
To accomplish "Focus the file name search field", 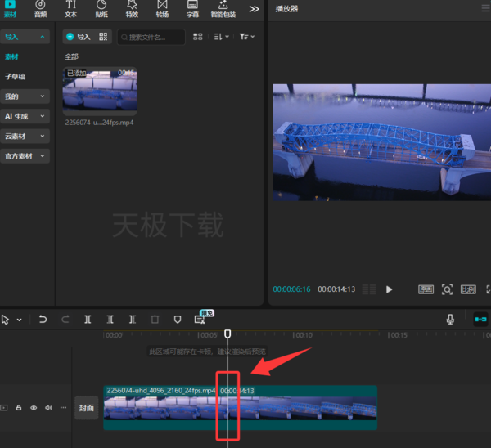I will coord(151,38).
